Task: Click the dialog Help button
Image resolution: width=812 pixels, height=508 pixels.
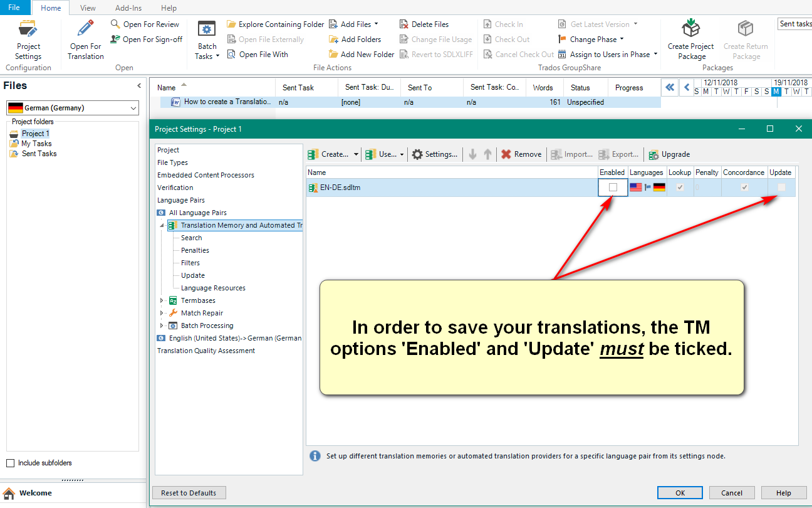Action: (783, 493)
